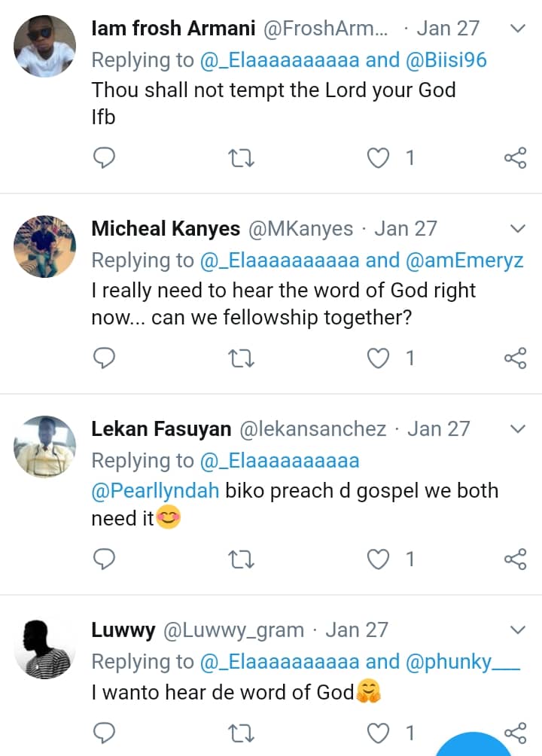
Task: Open the @Pearllyndah mention
Action: coord(155,491)
